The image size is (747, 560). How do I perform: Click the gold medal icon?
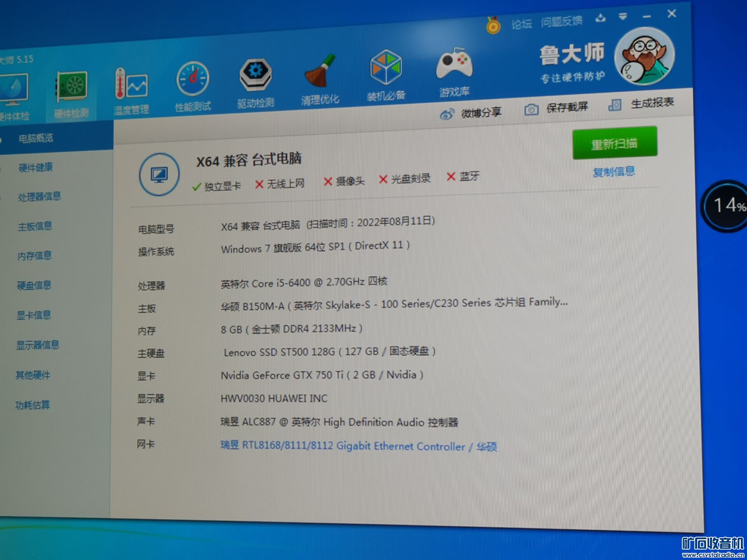coord(493,25)
